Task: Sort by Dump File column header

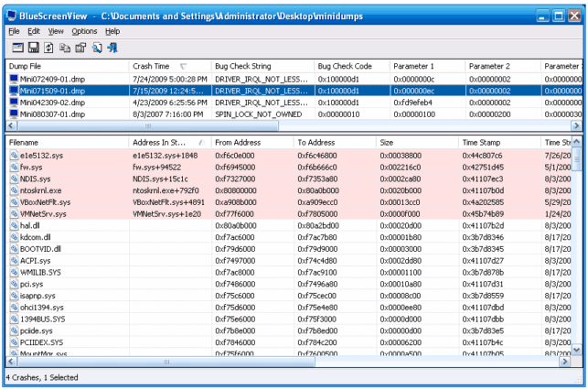Action: [68, 66]
